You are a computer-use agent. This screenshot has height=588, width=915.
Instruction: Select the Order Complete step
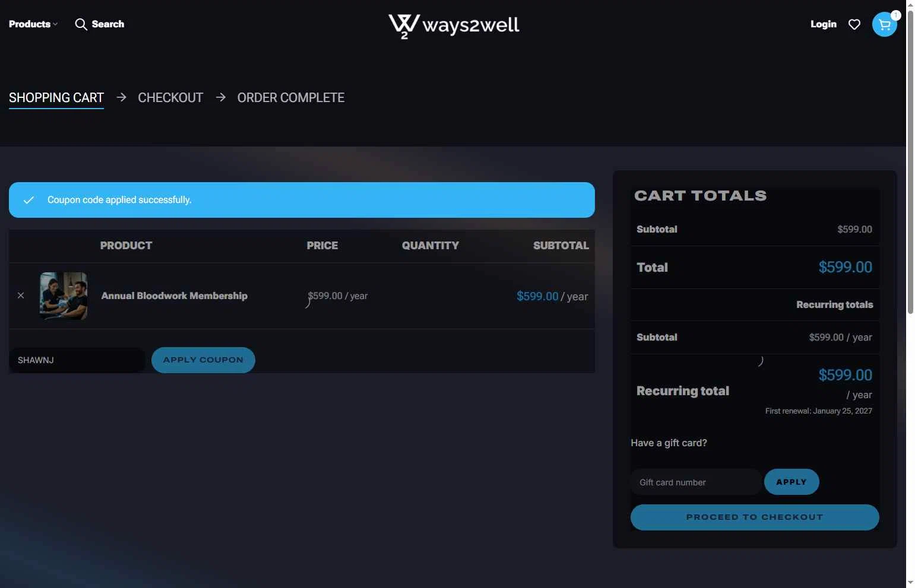click(291, 98)
